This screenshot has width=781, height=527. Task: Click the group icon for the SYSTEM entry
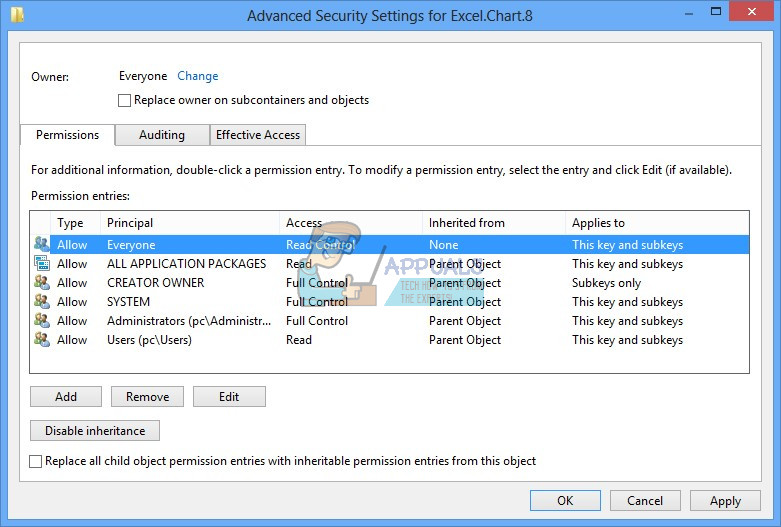(41, 302)
